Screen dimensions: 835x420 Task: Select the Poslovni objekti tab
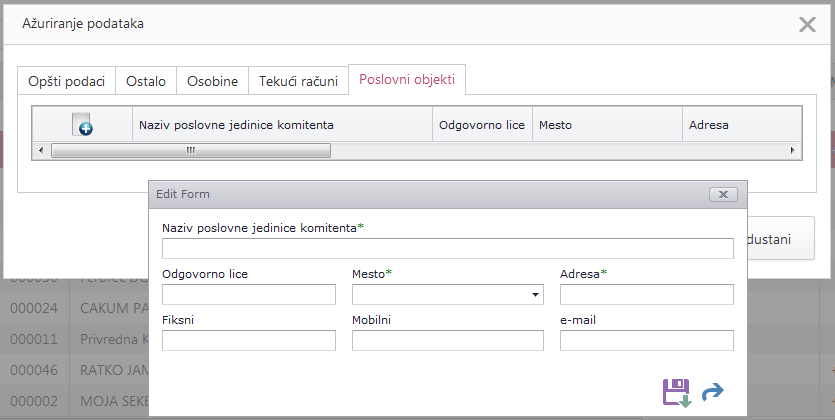point(407,80)
